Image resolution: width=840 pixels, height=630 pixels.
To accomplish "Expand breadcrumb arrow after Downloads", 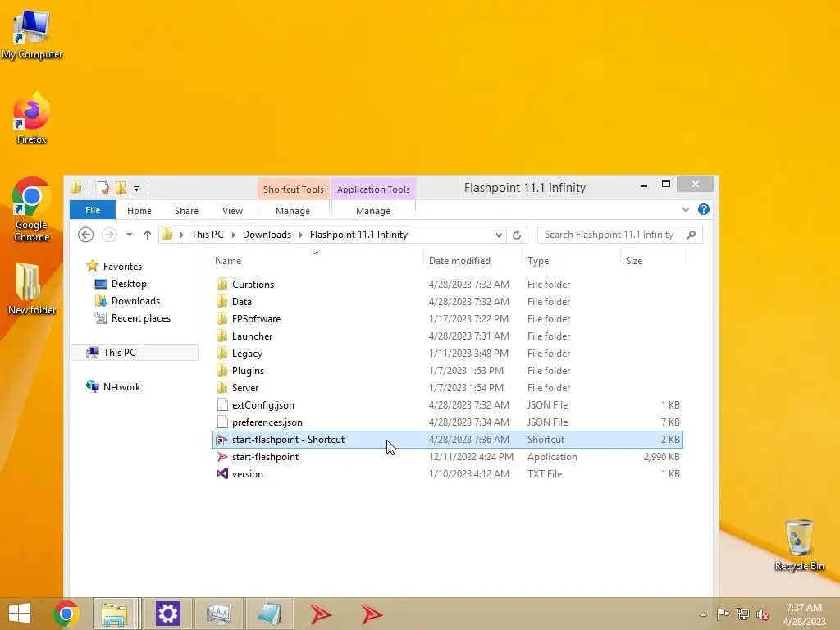I will pos(300,235).
